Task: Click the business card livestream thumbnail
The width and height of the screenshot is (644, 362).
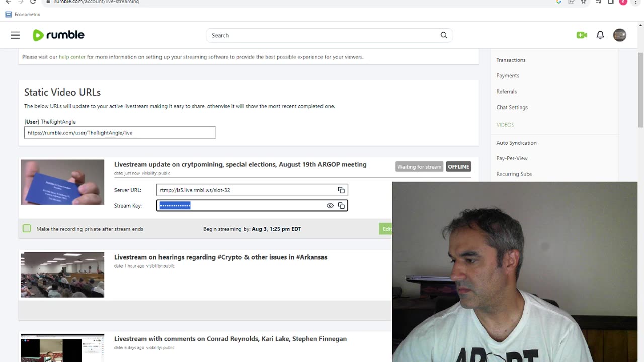Action: click(62, 182)
